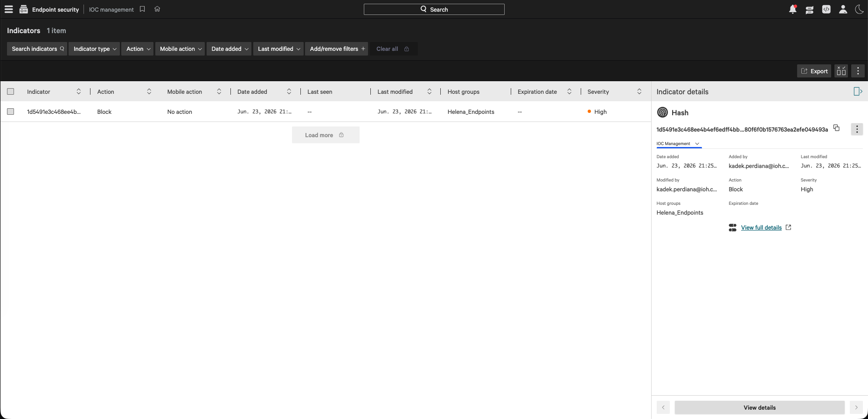The width and height of the screenshot is (868, 419).
Task: Open the notifications bell
Action: pyautogui.click(x=792, y=9)
